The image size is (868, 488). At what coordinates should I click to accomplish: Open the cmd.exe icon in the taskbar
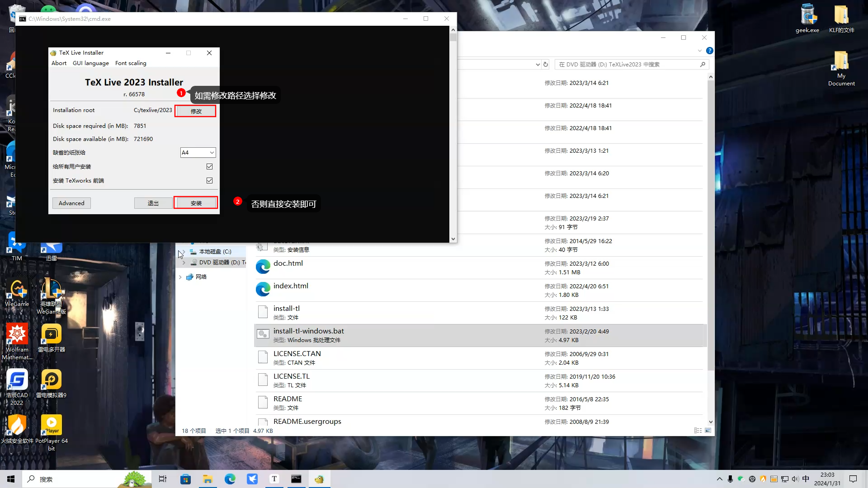point(296,479)
